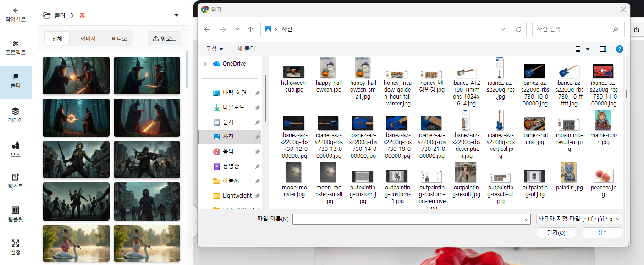The height and width of the screenshot is (265, 644).
Task: Select the maine-coon.jpg file
Action: point(603,127)
